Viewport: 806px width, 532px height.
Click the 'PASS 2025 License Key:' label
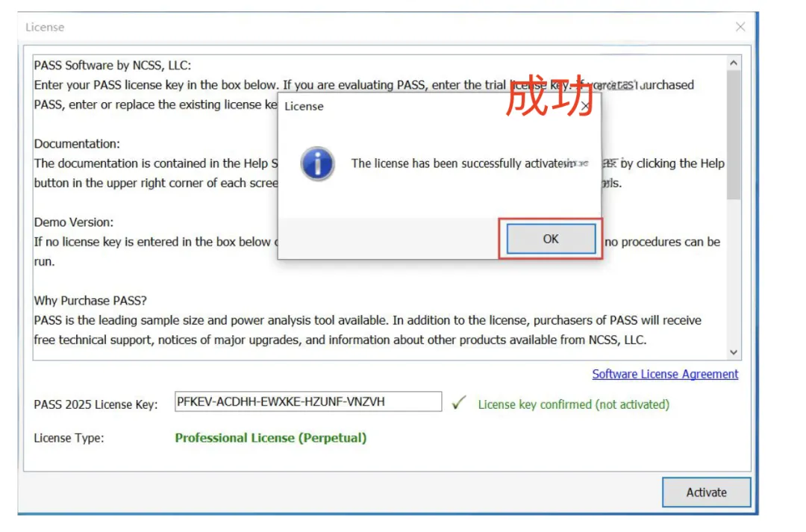coord(96,404)
